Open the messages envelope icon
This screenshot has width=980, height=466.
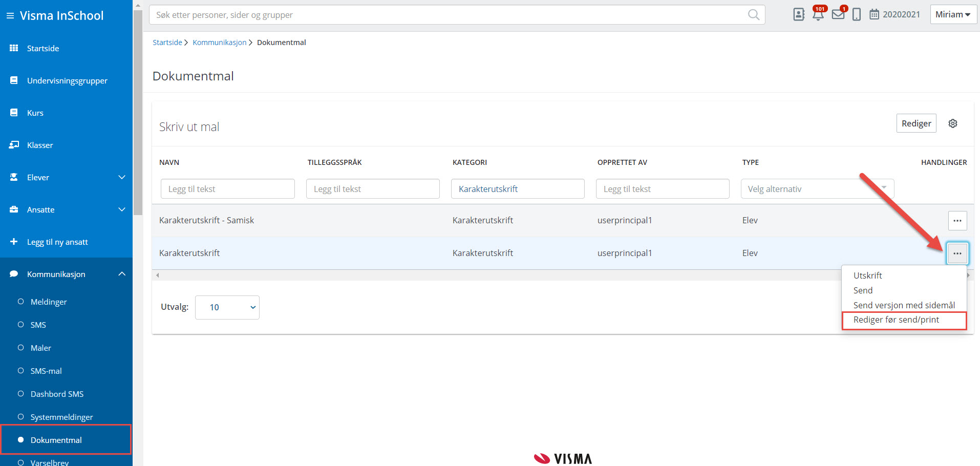click(x=838, y=14)
